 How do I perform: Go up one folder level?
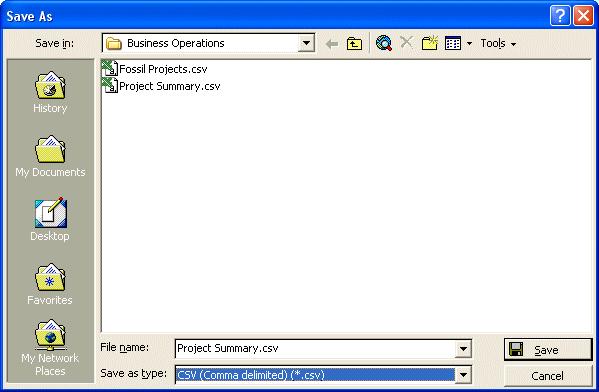click(354, 44)
